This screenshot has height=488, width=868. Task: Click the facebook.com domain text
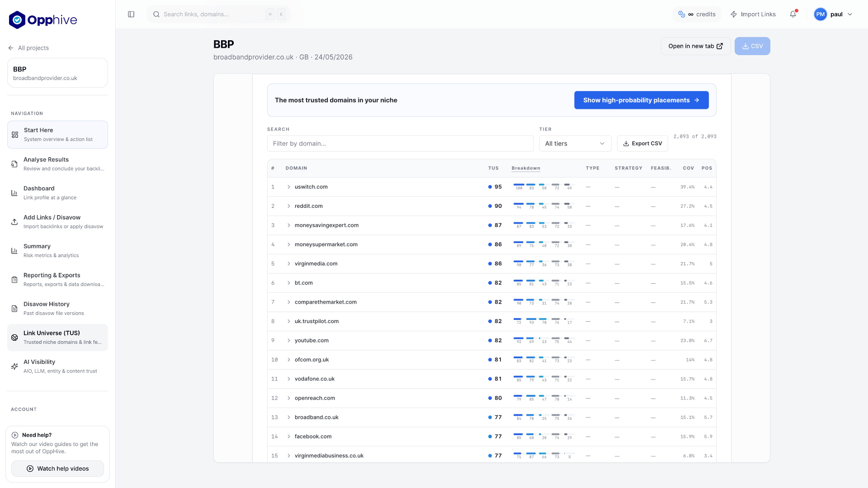coord(313,436)
